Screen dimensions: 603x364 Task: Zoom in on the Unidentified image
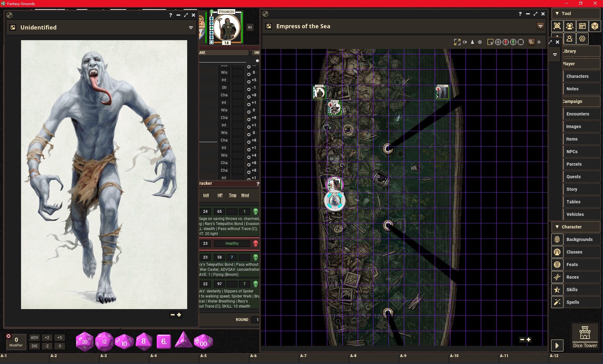tap(179, 315)
